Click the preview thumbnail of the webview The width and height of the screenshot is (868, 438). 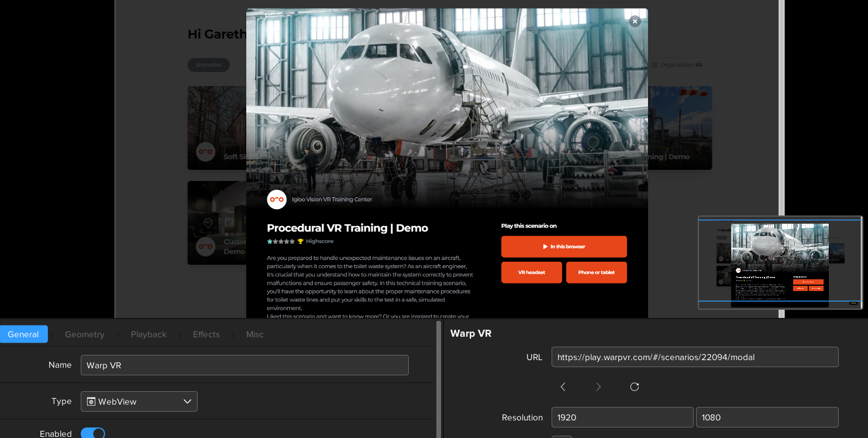click(x=780, y=262)
